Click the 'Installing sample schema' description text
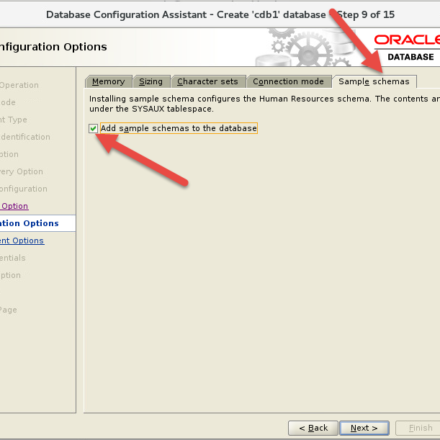 tap(264, 104)
